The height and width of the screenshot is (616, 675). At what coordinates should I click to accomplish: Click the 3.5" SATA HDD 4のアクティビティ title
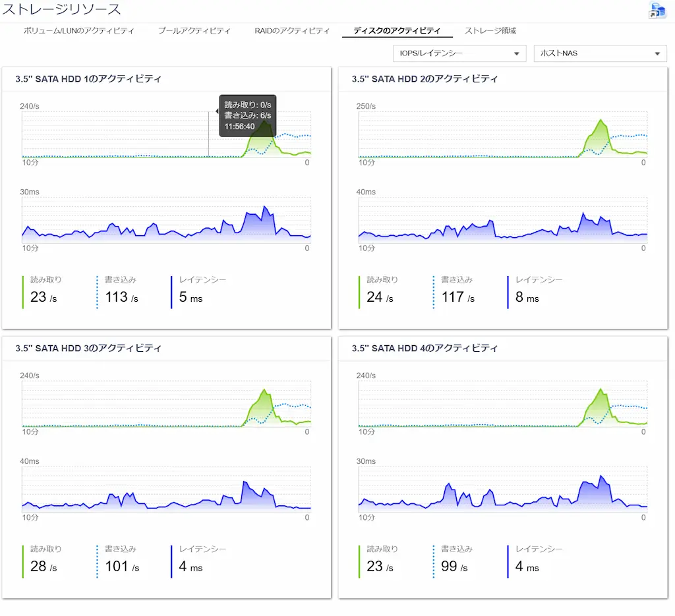pos(425,348)
